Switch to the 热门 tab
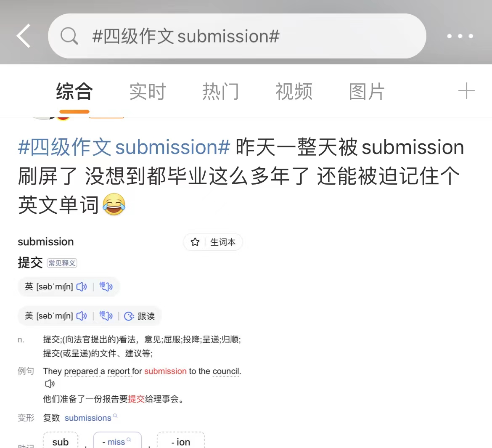Viewport: 492px width, 448px height. (221, 91)
